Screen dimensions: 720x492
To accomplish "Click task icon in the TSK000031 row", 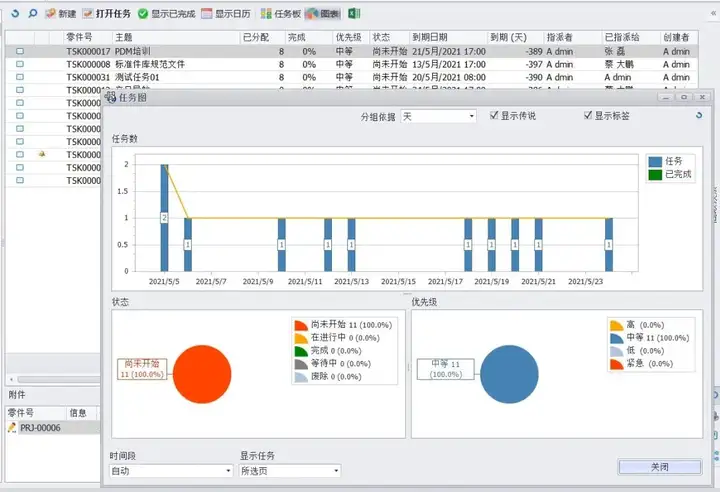I will pyautogui.click(x=20, y=77).
